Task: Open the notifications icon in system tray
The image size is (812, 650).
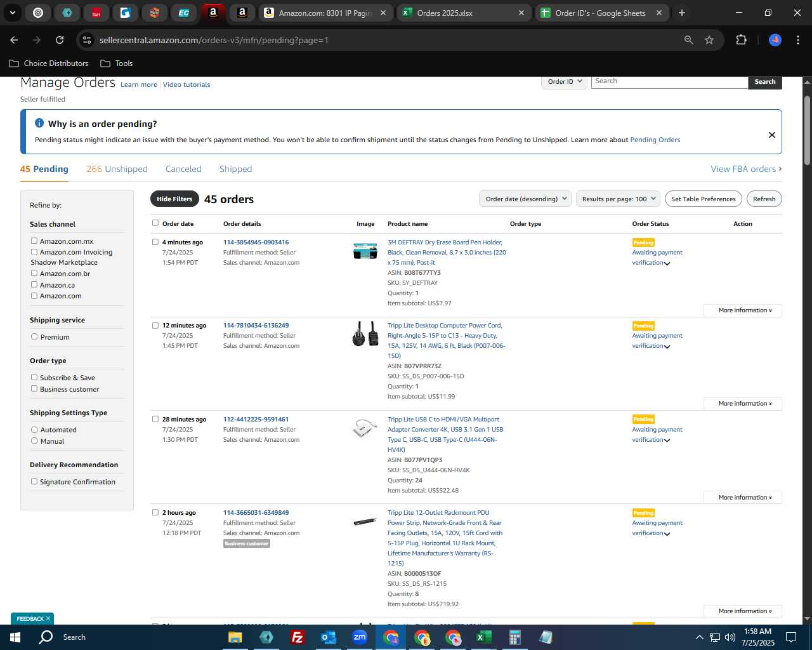Action: (x=791, y=637)
